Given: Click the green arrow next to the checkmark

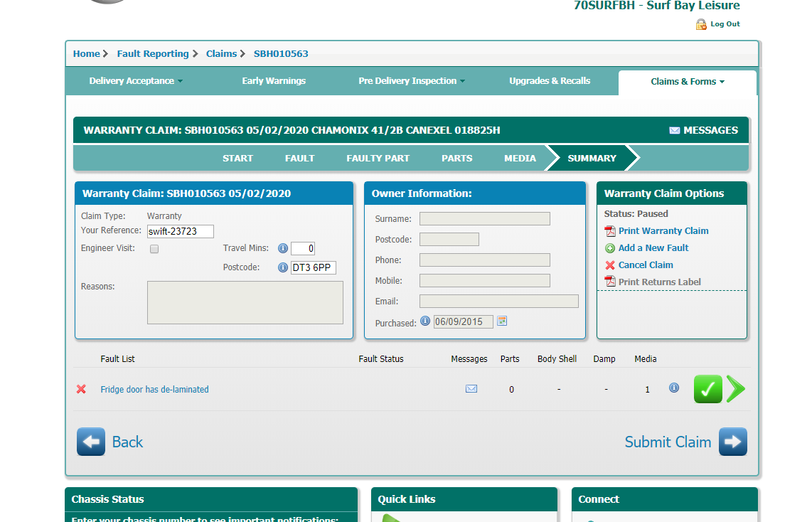Looking at the screenshot, I should pyautogui.click(x=736, y=389).
